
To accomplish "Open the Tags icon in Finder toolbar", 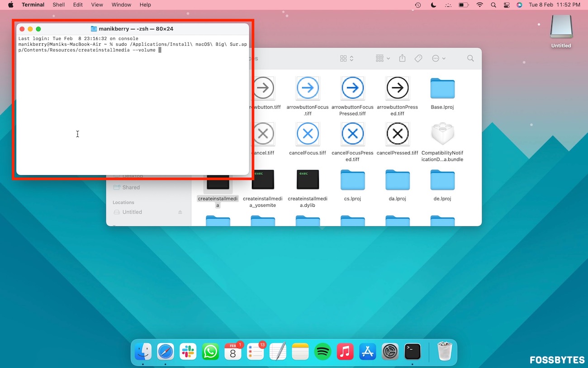I will (418, 58).
